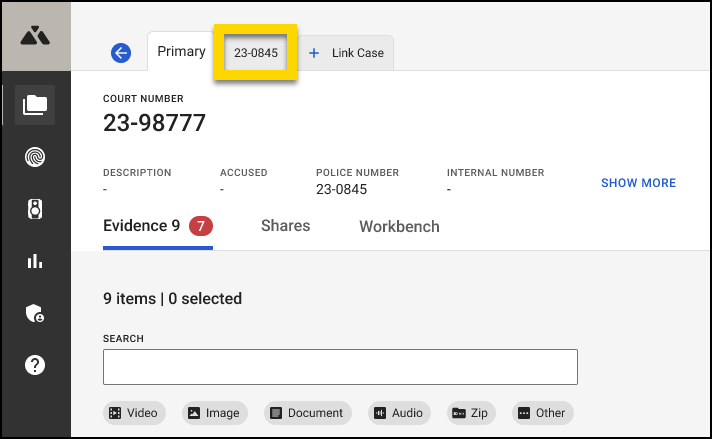Click the Axon logo at top left
This screenshot has height=439, width=712.
pyautogui.click(x=35, y=35)
